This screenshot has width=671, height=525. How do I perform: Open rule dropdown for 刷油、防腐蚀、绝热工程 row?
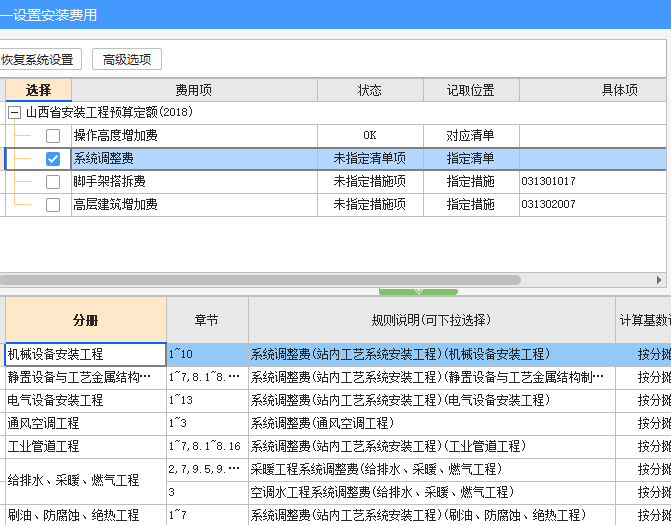click(432, 515)
